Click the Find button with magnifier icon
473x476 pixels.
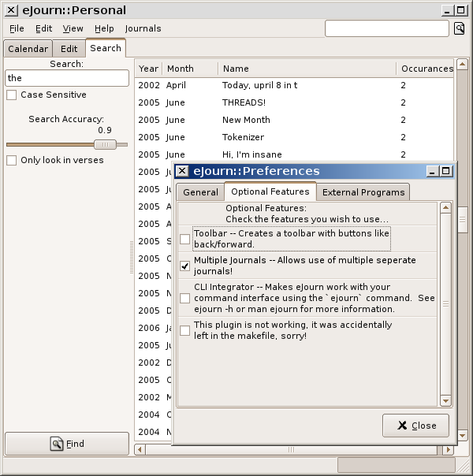click(67, 444)
